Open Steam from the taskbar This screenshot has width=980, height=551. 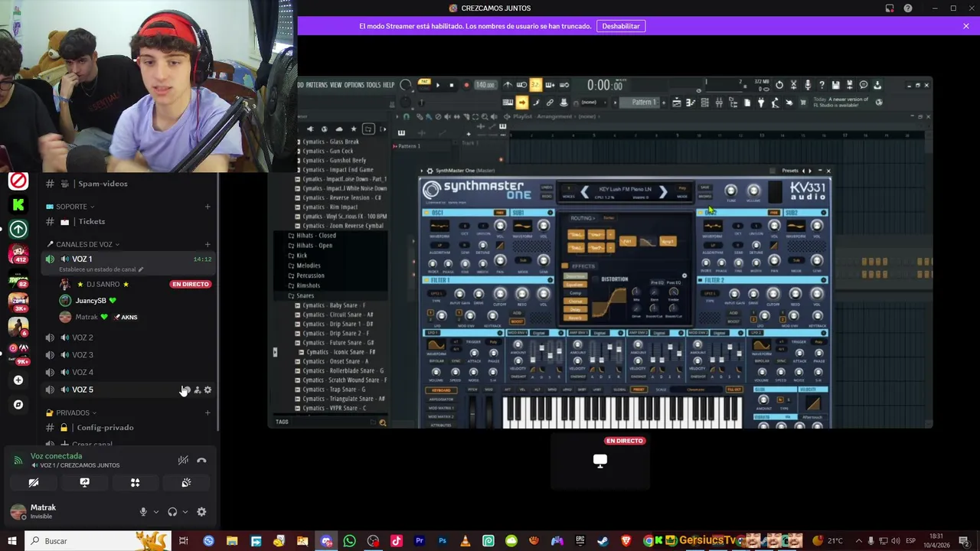(603, 541)
